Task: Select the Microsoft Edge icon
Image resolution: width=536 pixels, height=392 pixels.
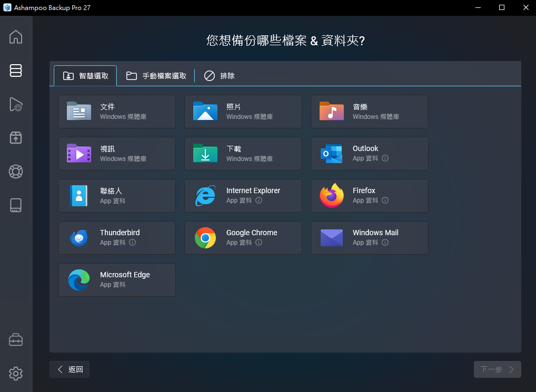Action: (79, 280)
